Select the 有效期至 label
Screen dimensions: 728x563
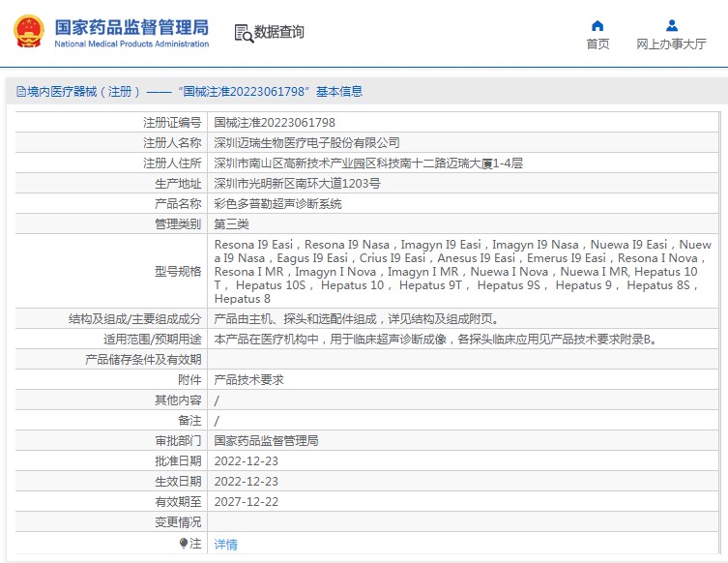pyautogui.click(x=178, y=502)
